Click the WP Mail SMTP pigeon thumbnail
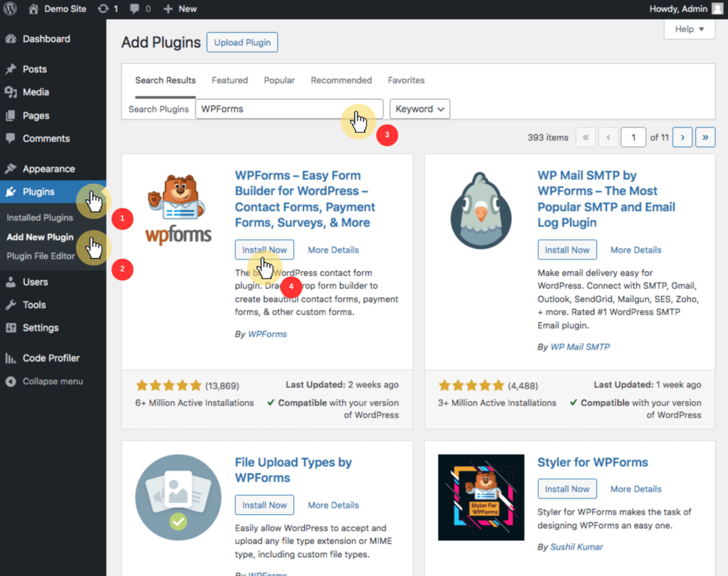728x576 pixels. (x=481, y=210)
